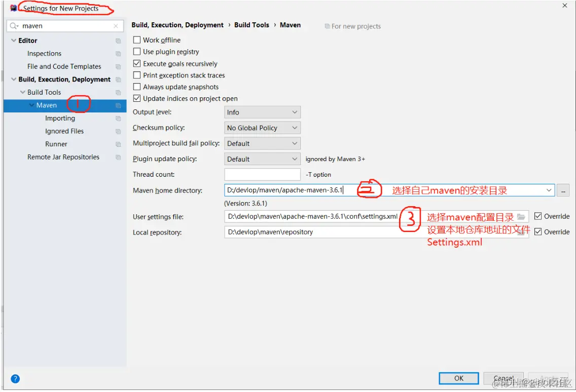576x392 pixels.
Task: Click the '-T option' hint text
Action: (x=318, y=175)
